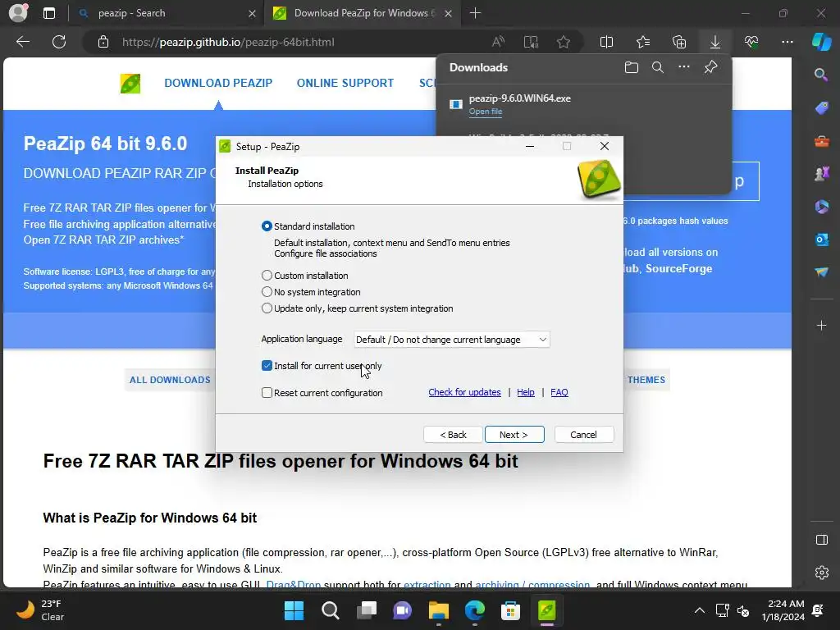
Task: Open the Application language dropdown
Action: pyautogui.click(x=452, y=340)
